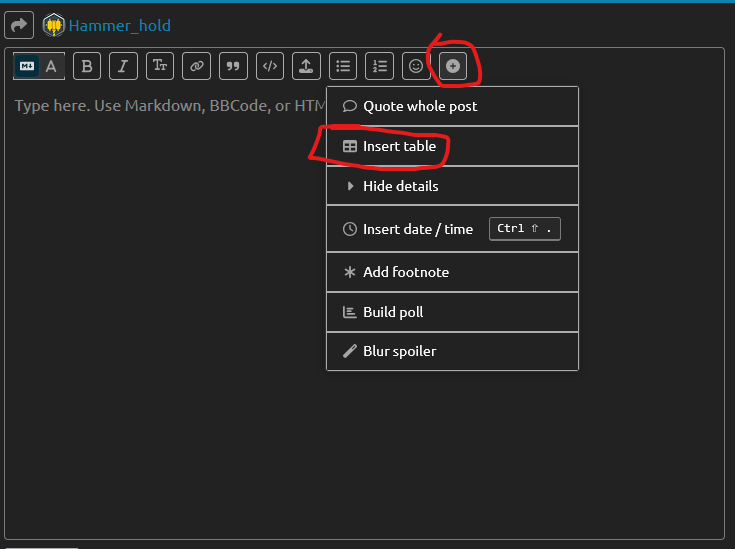Select Insert date / time

point(452,229)
